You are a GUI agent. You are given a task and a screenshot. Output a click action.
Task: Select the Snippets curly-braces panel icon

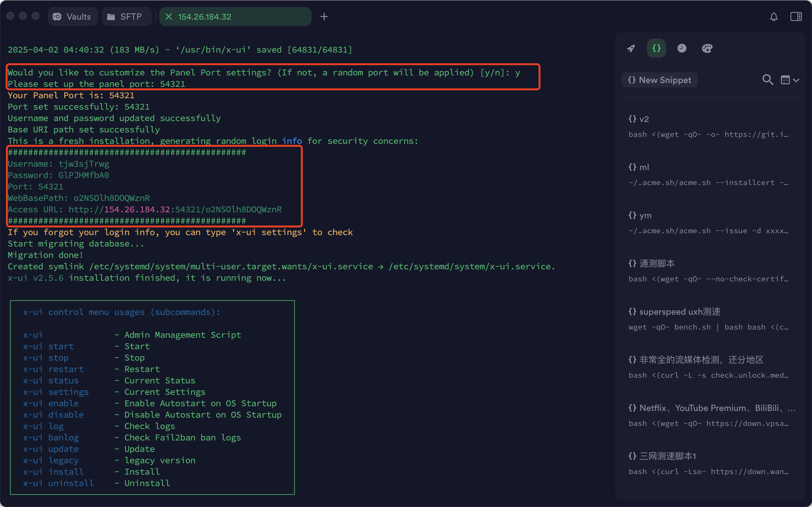pyautogui.click(x=656, y=48)
